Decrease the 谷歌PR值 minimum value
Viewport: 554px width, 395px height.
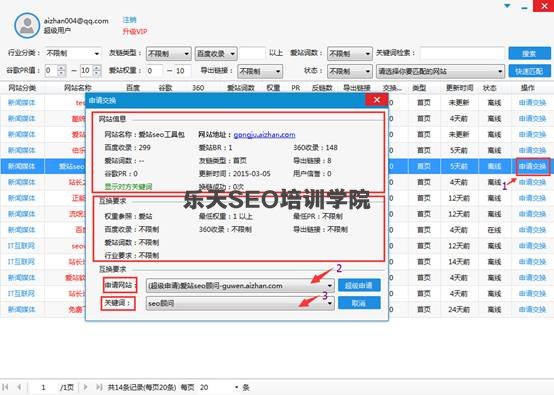(61, 73)
